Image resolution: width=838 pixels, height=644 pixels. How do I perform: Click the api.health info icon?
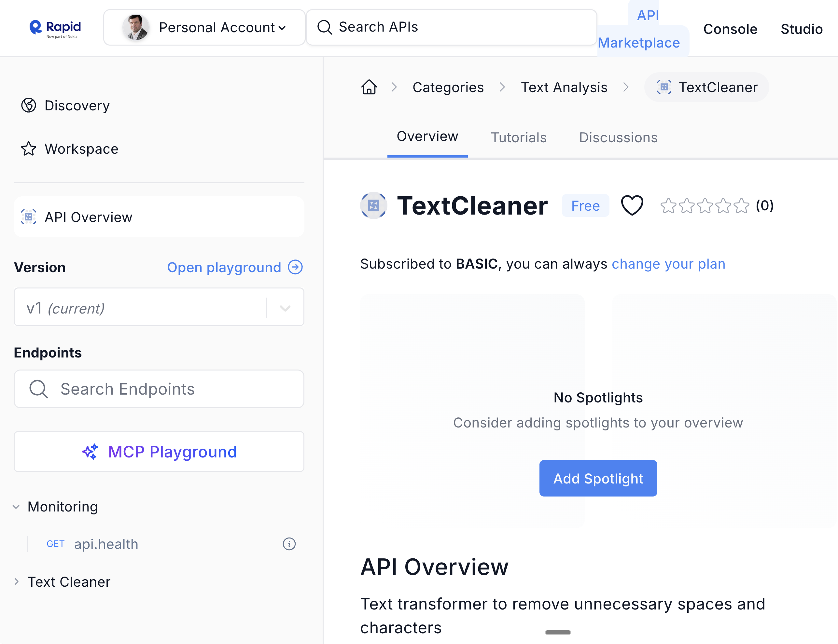[x=289, y=544]
